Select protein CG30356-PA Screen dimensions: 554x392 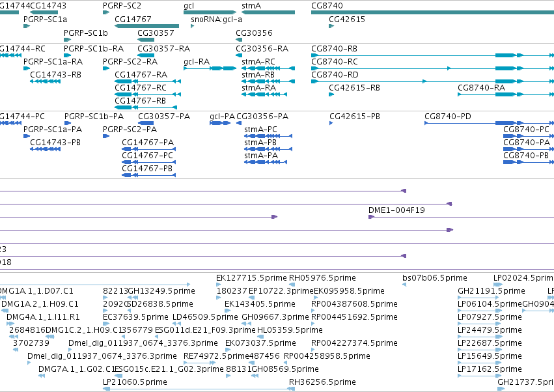pos(239,123)
